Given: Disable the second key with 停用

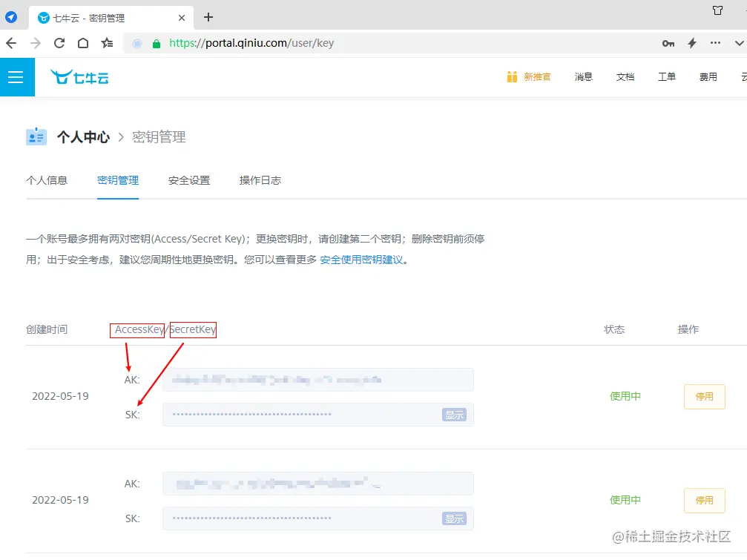Looking at the screenshot, I should pos(704,501).
